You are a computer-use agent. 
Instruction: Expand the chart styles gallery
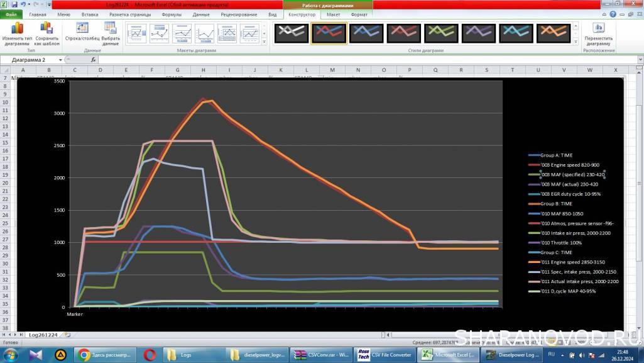coord(576,42)
